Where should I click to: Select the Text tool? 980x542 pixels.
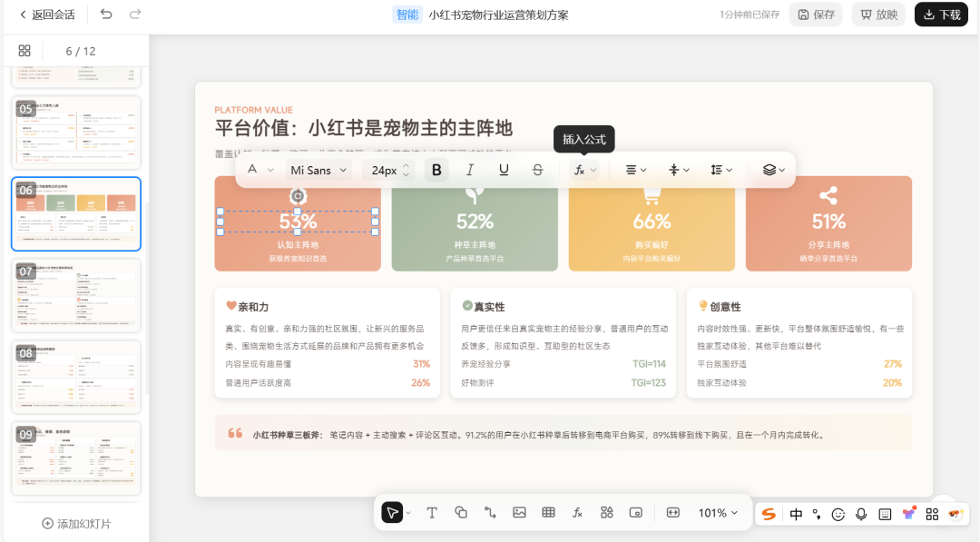coord(432,513)
